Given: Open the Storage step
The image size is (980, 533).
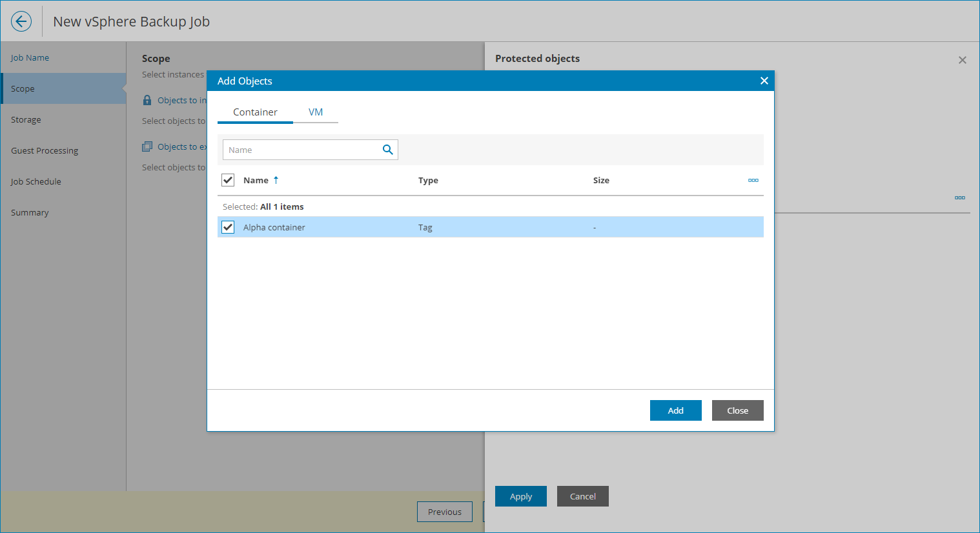Looking at the screenshot, I should click(63, 119).
